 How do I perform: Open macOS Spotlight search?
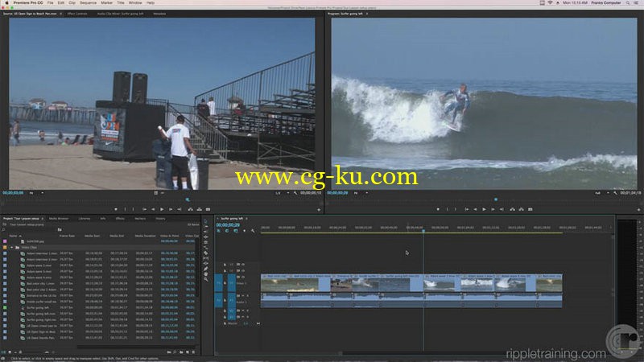tap(628, 3)
